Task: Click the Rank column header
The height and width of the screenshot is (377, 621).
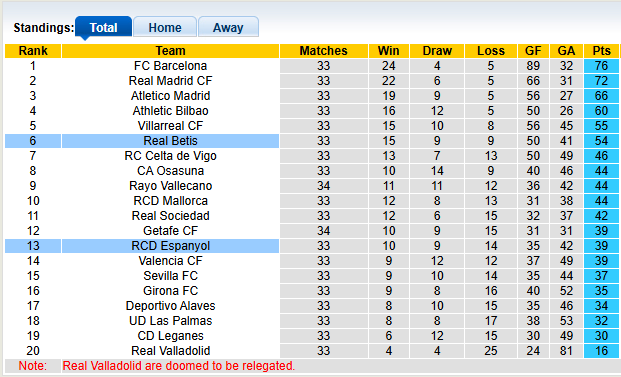Action: coord(33,51)
